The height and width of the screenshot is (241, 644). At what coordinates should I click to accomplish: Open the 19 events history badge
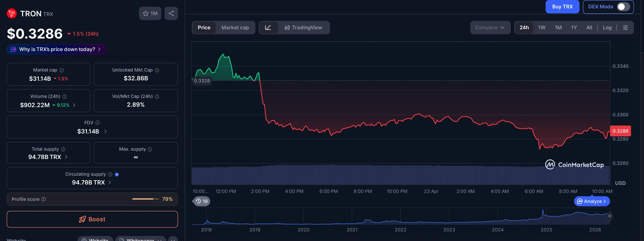202,201
